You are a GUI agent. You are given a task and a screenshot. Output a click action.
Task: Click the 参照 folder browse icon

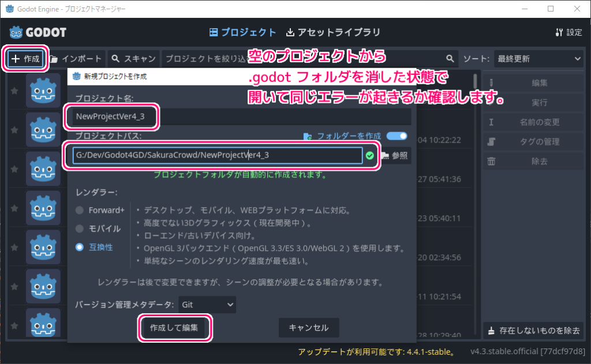[385, 155]
